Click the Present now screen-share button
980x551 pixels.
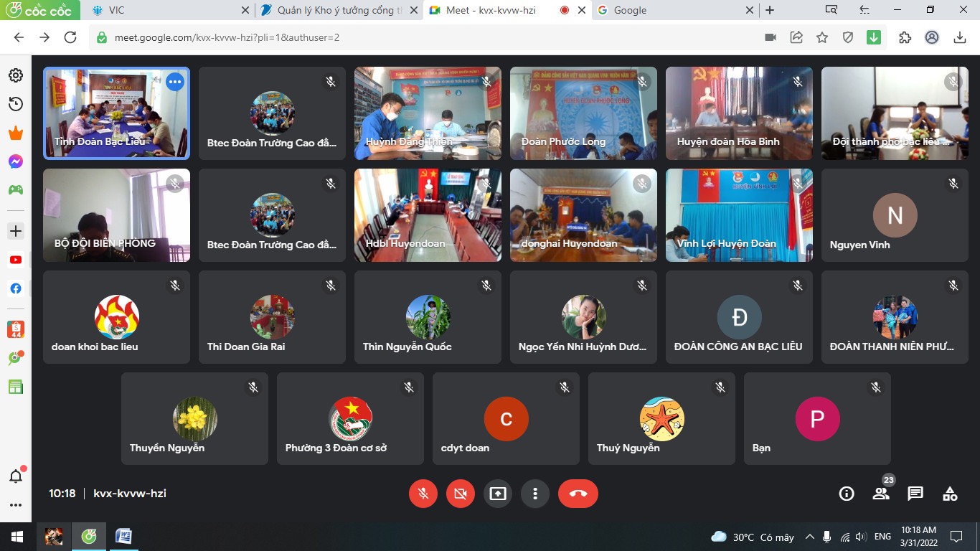click(498, 494)
